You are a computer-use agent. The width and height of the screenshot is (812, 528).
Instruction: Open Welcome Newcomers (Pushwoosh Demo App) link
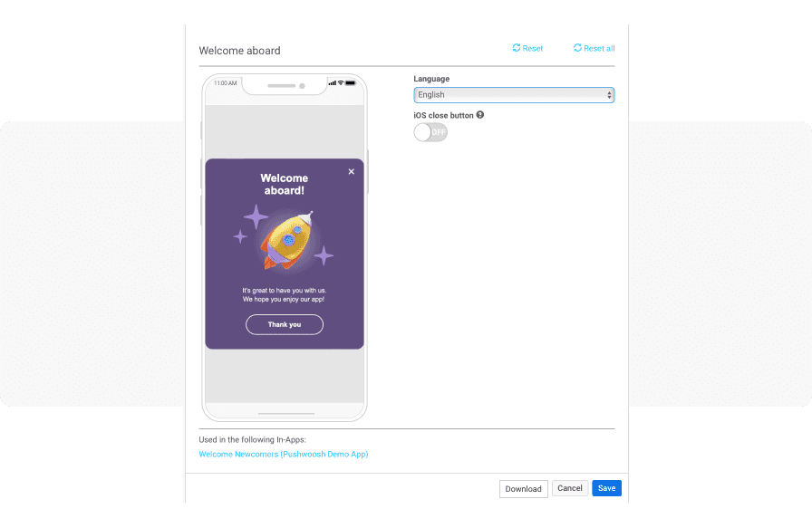(x=284, y=454)
